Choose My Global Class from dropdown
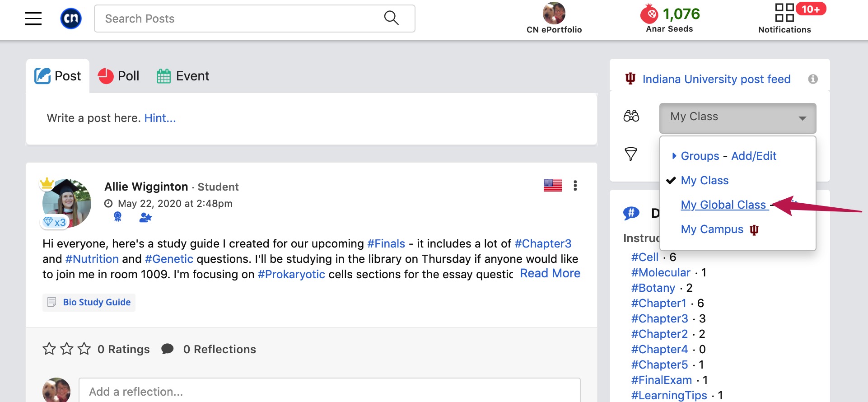 coord(723,205)
